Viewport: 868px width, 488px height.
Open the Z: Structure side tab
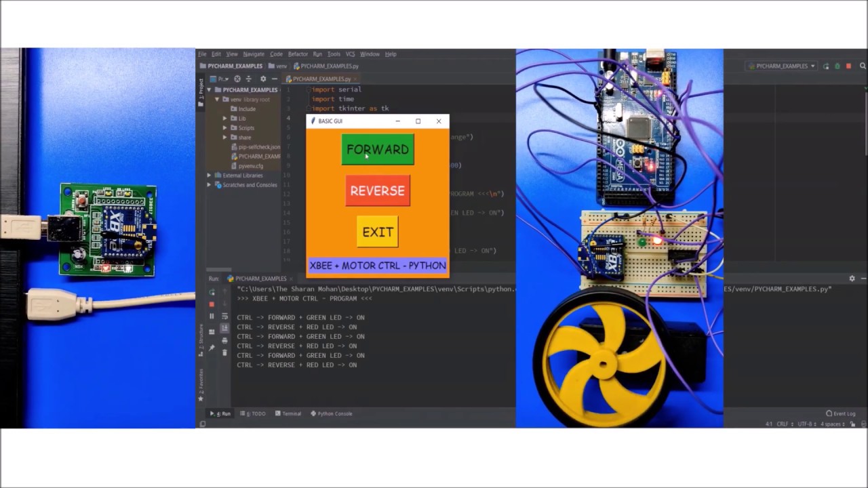[x=201, y=339]
